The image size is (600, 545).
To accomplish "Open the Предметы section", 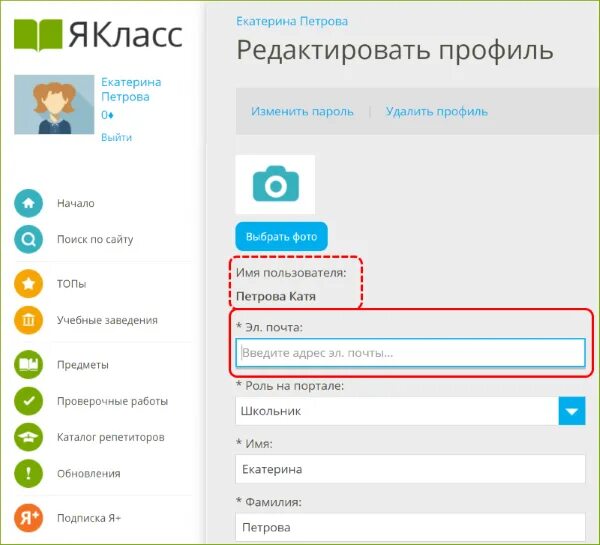I will point(83,365).
